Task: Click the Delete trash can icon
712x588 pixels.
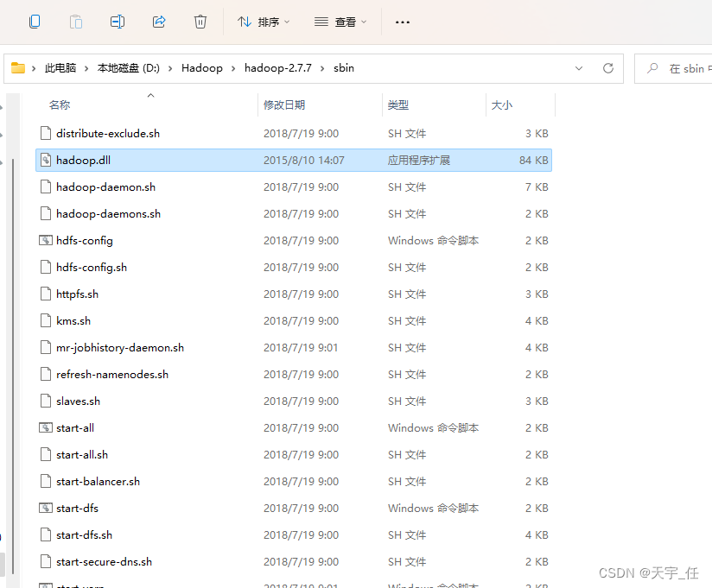Action: (200, 22)
